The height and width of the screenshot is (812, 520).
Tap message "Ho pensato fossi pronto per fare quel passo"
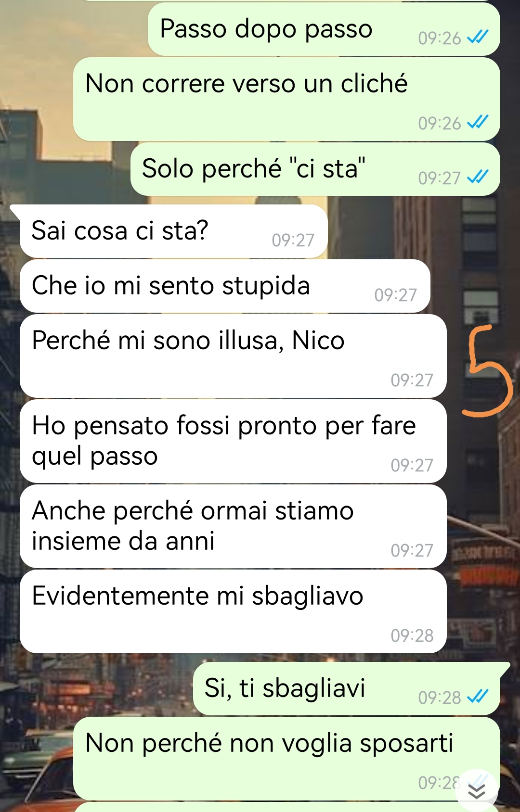233,441
